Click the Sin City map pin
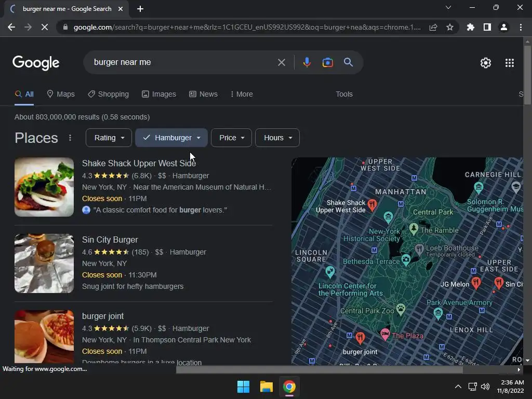Image resolution: width=532 pixels, height=399 pixels. tap(498, 283)
